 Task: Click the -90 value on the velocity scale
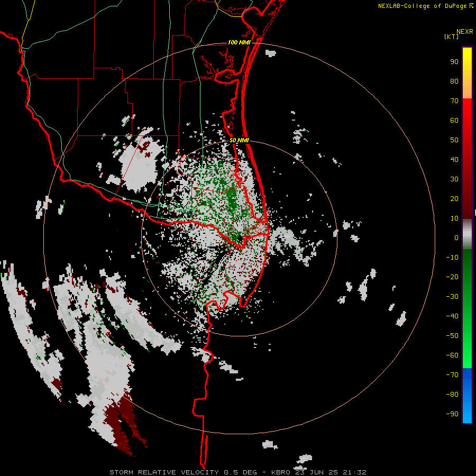point(452,414)
